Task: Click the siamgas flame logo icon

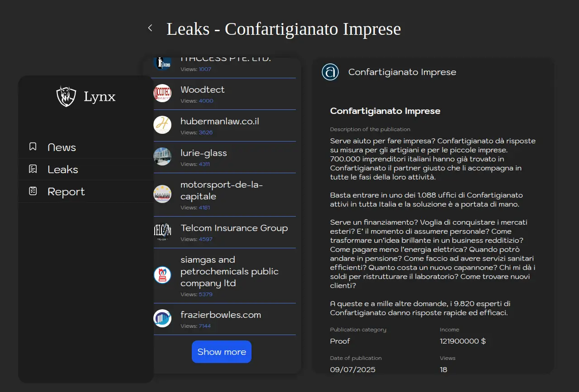Action: [x=162, y=275]
